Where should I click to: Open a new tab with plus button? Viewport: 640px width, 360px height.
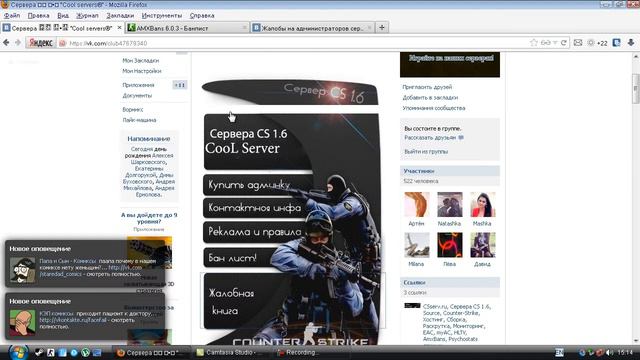tap(382, 27)
